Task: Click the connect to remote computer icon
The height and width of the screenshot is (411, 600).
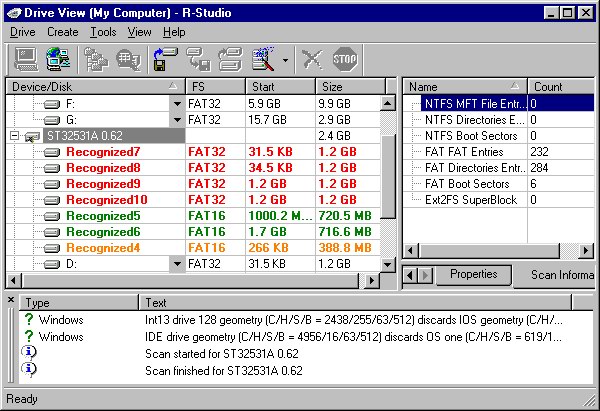Action: 58,59
